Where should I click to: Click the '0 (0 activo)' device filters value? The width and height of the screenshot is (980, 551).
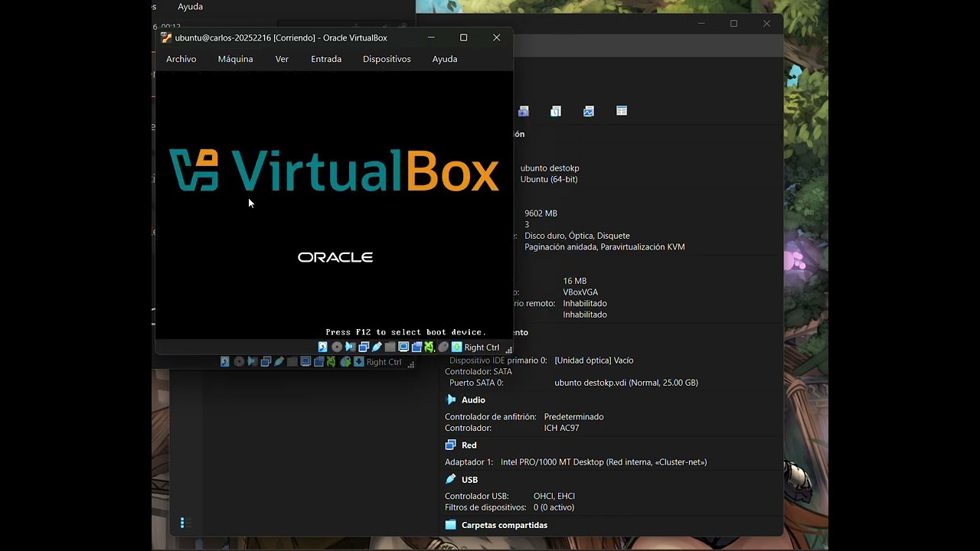[x=554, y=507]
